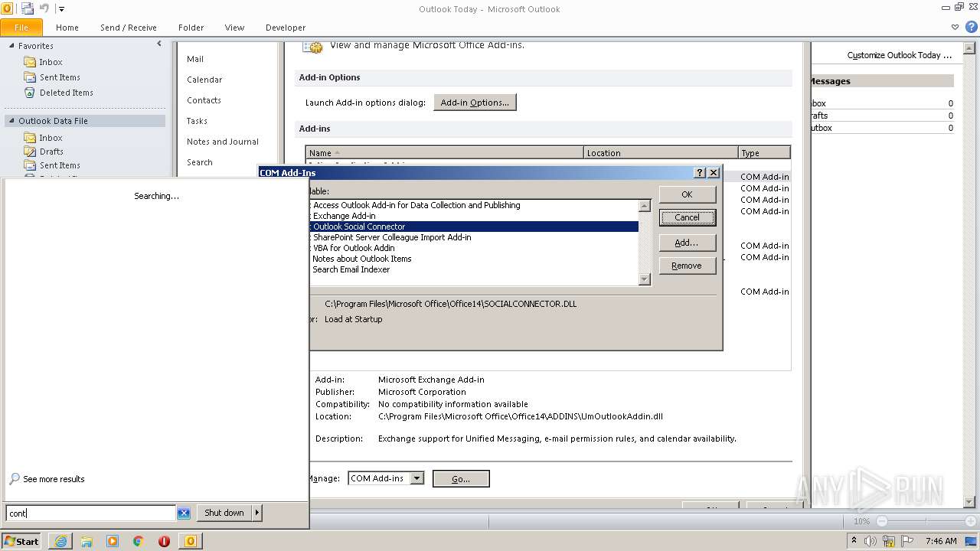Viewport: 980px width, 551px height.
Task: Open Windows Media Player from taskbar
Action: click(x=113, y=541)
